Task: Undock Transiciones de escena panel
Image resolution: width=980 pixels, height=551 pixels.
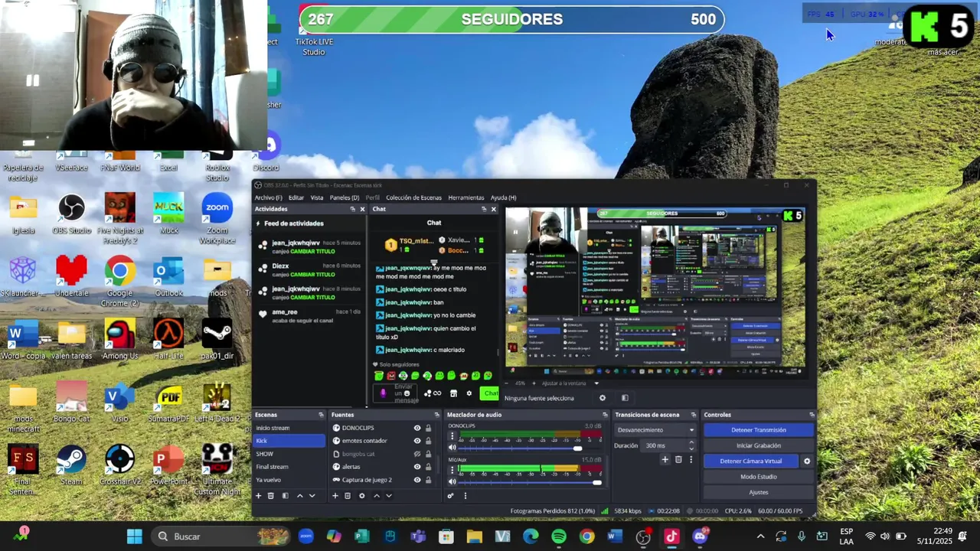Action: (692, 415)
